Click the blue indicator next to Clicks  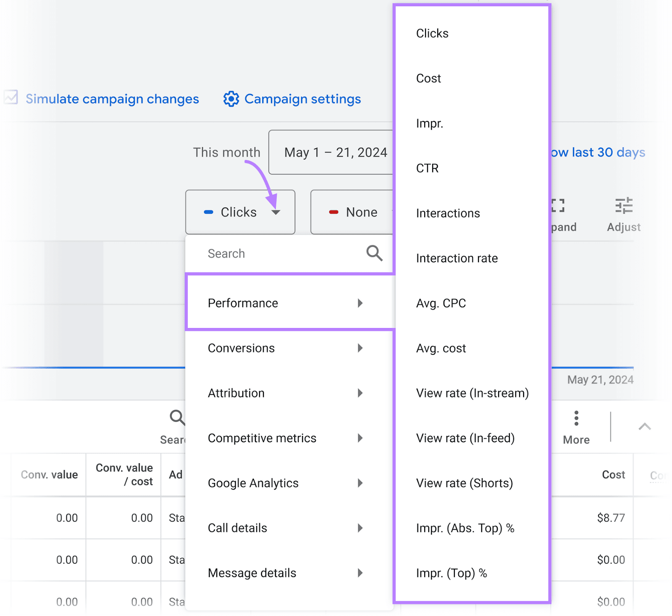(209, 212)
